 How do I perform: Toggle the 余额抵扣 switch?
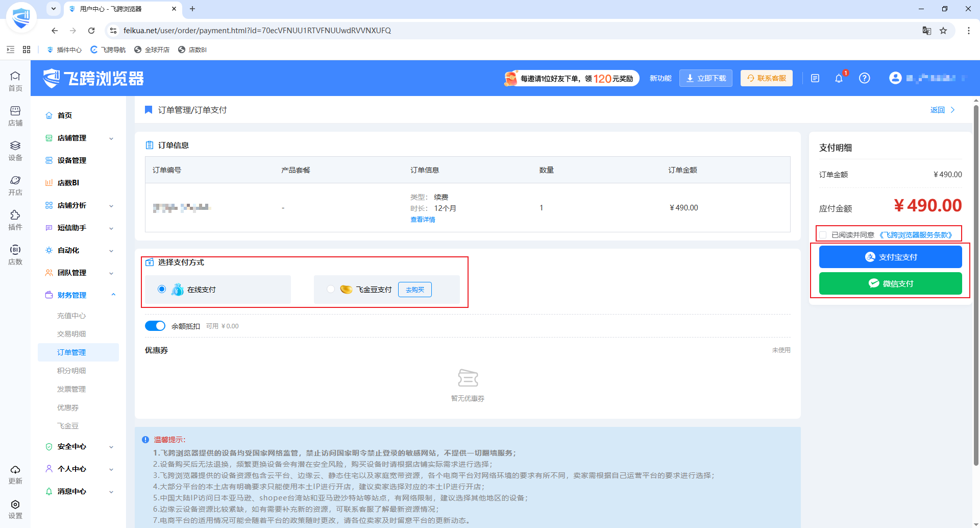[155, 326]
